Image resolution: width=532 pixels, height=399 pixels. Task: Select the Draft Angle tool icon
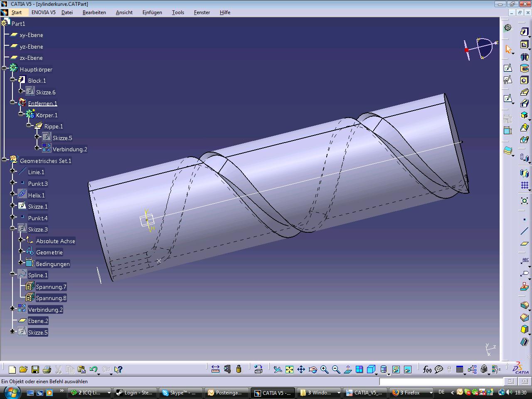[x=524, y=330]
